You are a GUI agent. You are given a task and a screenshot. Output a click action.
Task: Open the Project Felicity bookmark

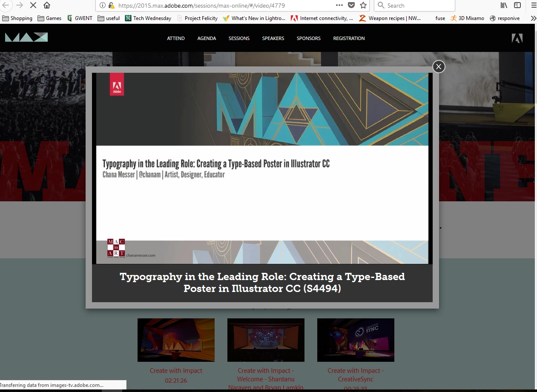pos(197,18)
